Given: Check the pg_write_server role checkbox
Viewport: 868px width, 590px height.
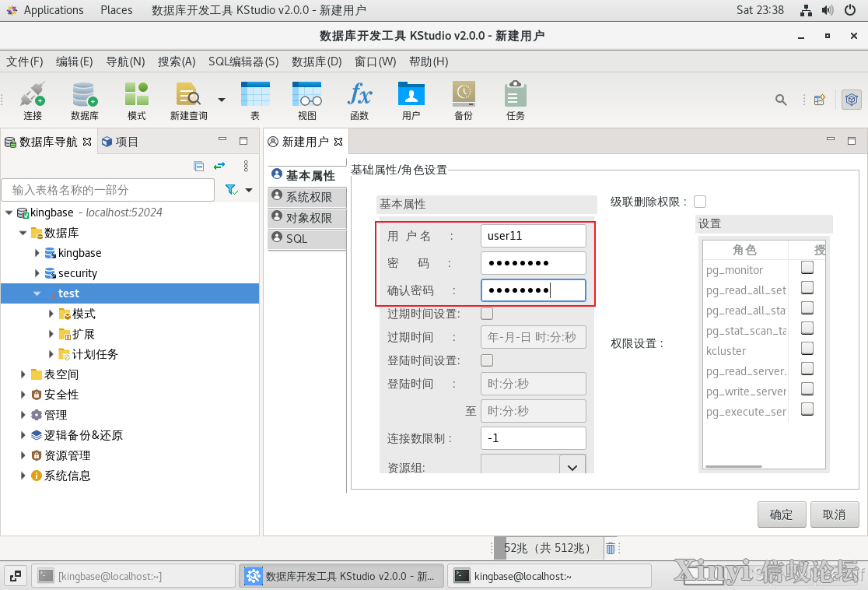Looking at the screenshot, I should (x=807, y=388).
